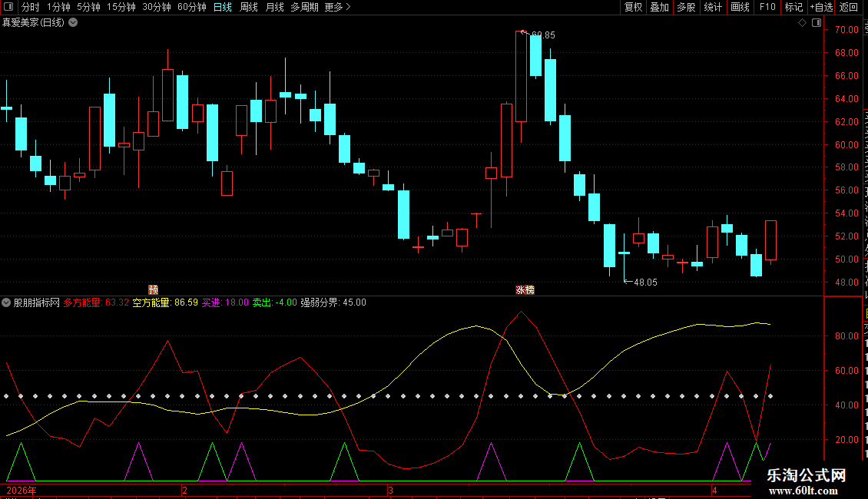868x499 pixels.
Task: Click the 强弱分界 indicator value
Action: click(x=333, y=302)
